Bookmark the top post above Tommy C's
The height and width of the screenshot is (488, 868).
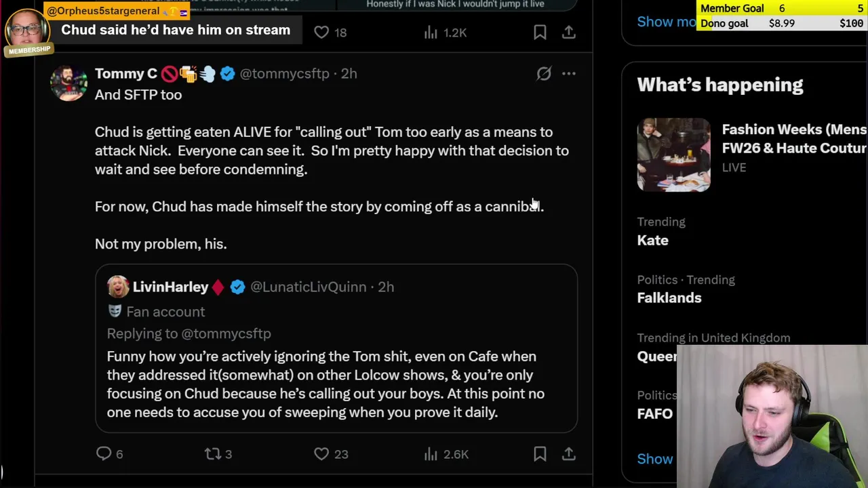pyautogui.click(x=540, y=32)
